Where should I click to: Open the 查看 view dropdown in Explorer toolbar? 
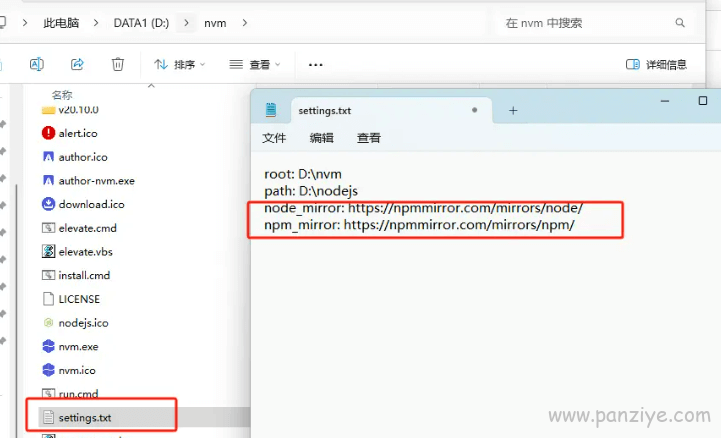click(x=255, y=65)
